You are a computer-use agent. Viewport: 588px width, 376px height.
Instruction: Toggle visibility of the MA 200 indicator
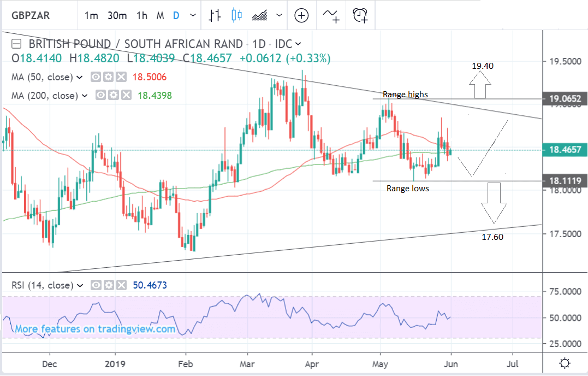100,96
